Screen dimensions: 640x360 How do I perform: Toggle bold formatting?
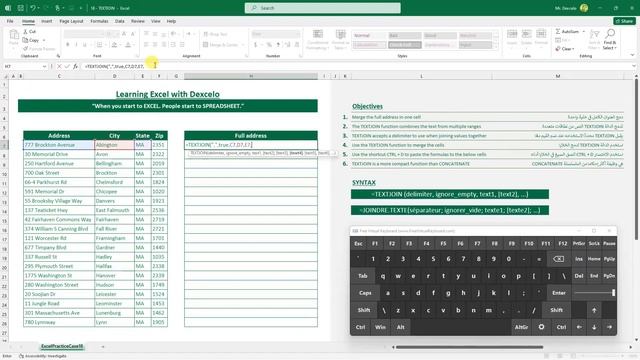pyautogui.click(x=68, y=44)
